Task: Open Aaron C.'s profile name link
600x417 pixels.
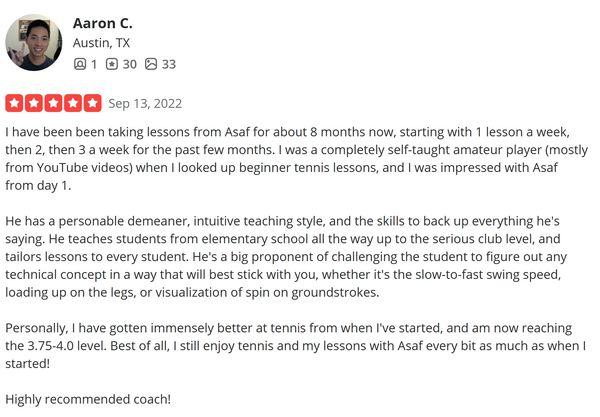Action: [102, 22]
